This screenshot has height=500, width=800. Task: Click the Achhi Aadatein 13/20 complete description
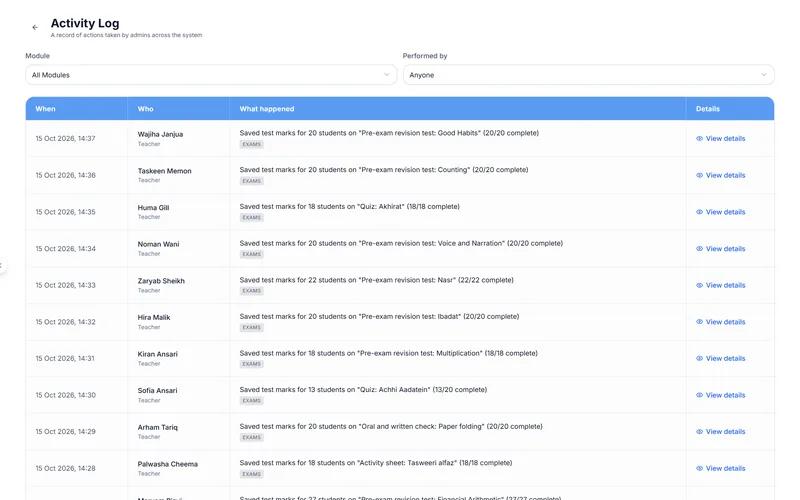363,390
